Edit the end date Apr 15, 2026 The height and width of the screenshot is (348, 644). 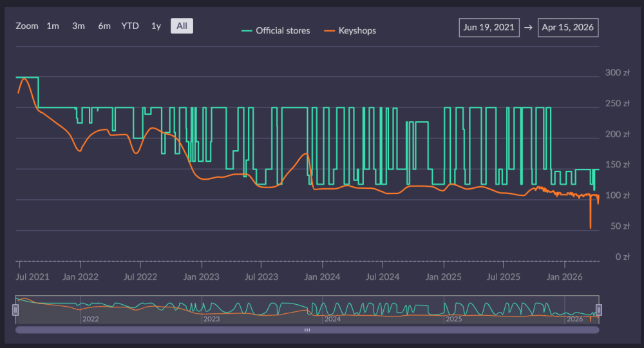(568, 28)
